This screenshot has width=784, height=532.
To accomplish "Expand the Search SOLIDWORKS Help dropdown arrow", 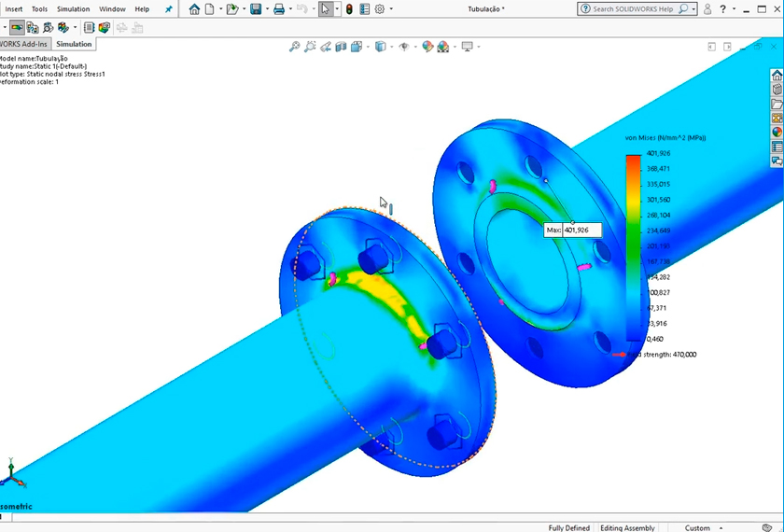I will point(693,9).
